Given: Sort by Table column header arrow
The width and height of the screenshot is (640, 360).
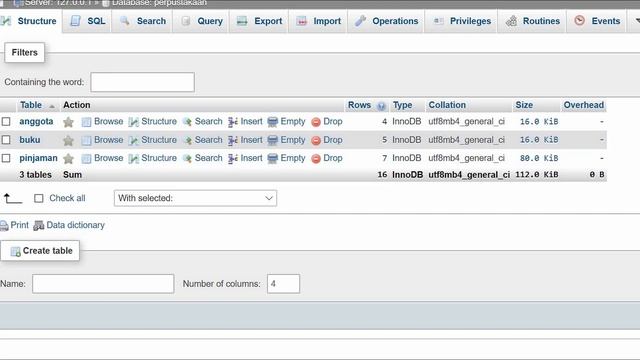Looking at the screenshot, I should click(x=52, y=106).
